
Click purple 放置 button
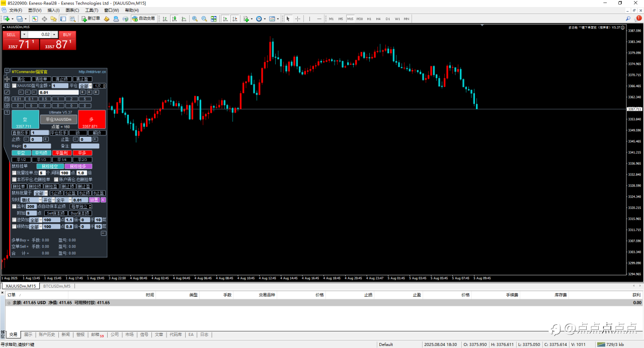94,200
